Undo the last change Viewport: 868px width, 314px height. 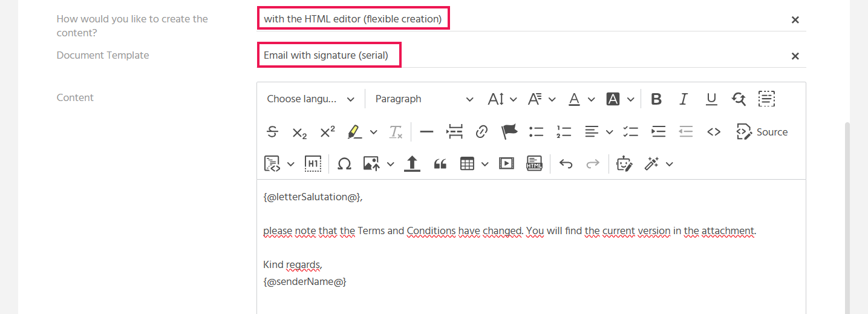pos(566,164)
